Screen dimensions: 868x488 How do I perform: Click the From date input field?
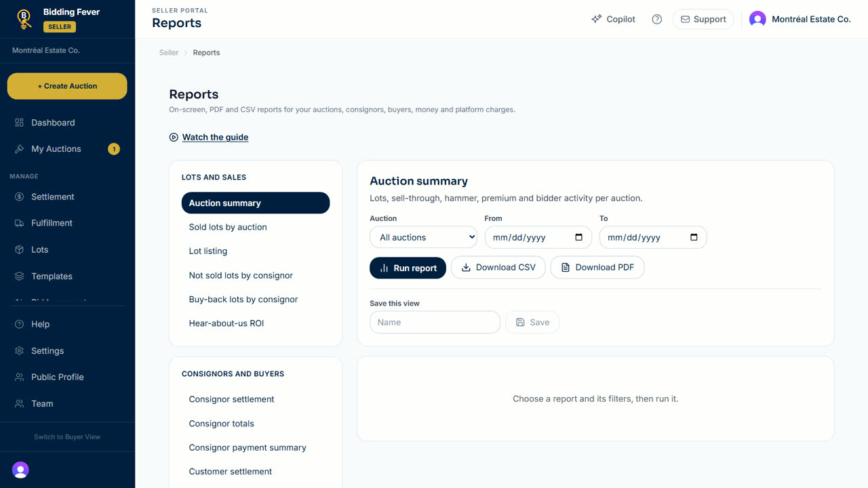(538, 237)
